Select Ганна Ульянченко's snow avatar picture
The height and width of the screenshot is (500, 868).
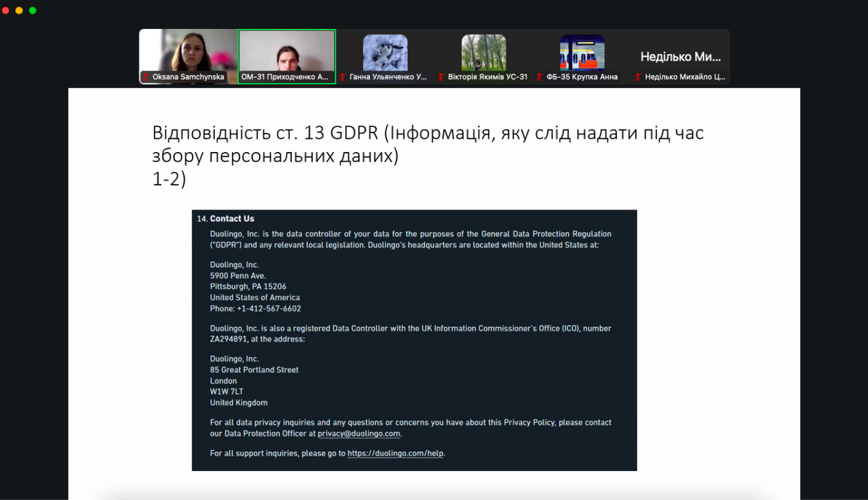(385, 52)
